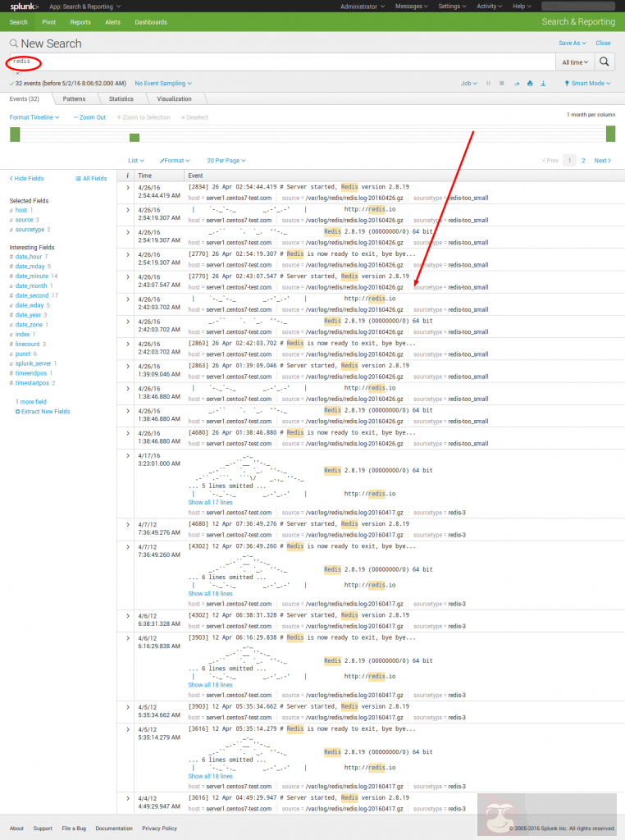
Task: Go to results page 2
Action: point(583,161)
